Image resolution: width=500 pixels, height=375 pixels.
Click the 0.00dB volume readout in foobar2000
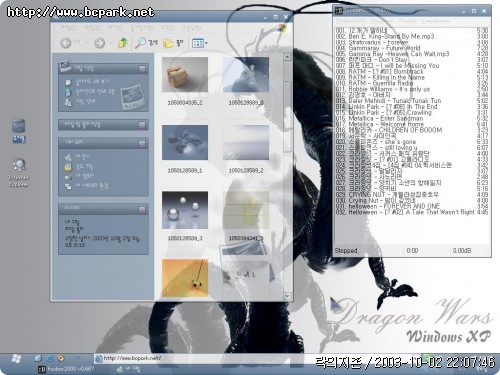click(x=462, y=251)
